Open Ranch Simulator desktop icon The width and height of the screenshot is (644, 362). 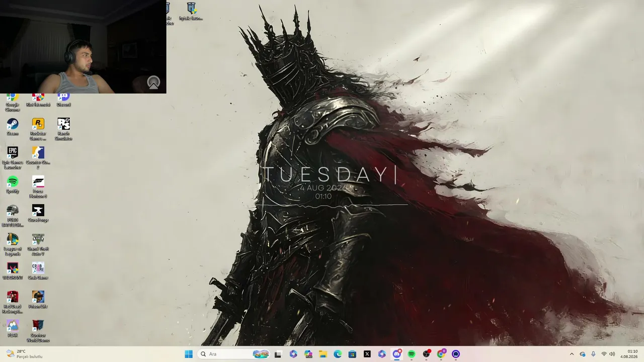click(63, 129)
